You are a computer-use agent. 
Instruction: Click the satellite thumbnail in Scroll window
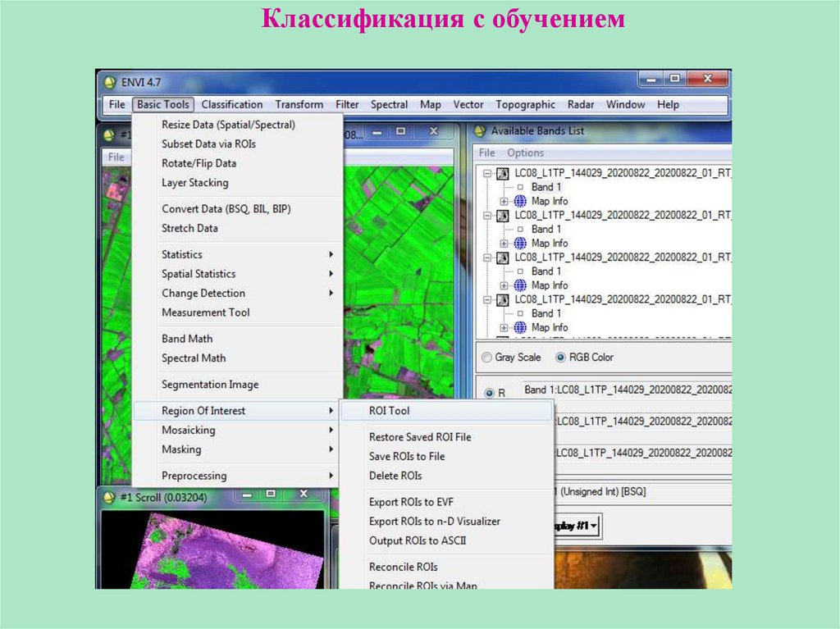[212, 549]
